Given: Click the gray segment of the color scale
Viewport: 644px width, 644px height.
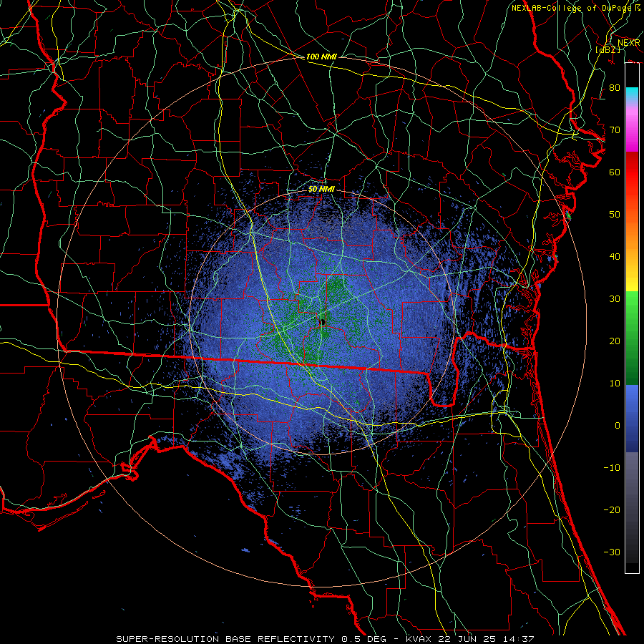Looking at the screenshot, I should (632, 507).
